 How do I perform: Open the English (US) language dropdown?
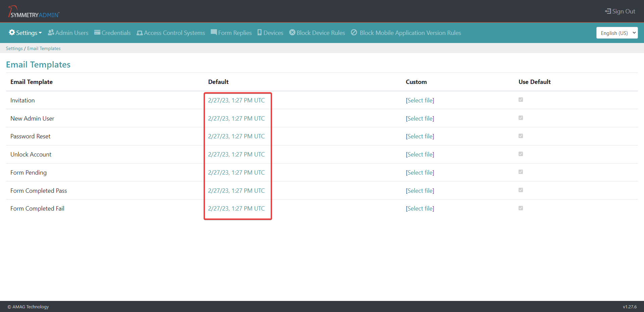coord(617,33)
